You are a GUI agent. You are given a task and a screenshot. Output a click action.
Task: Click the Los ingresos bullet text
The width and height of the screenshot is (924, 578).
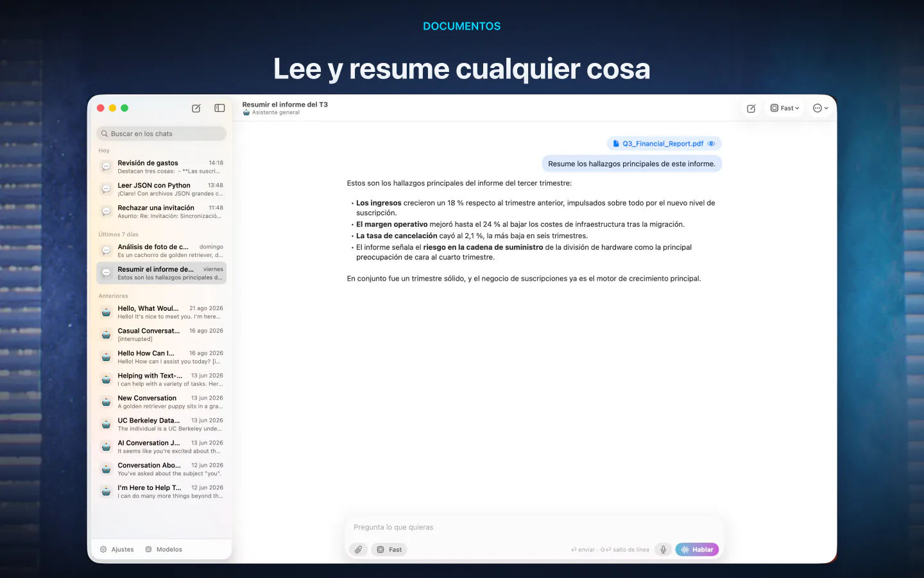coord(536,207)
